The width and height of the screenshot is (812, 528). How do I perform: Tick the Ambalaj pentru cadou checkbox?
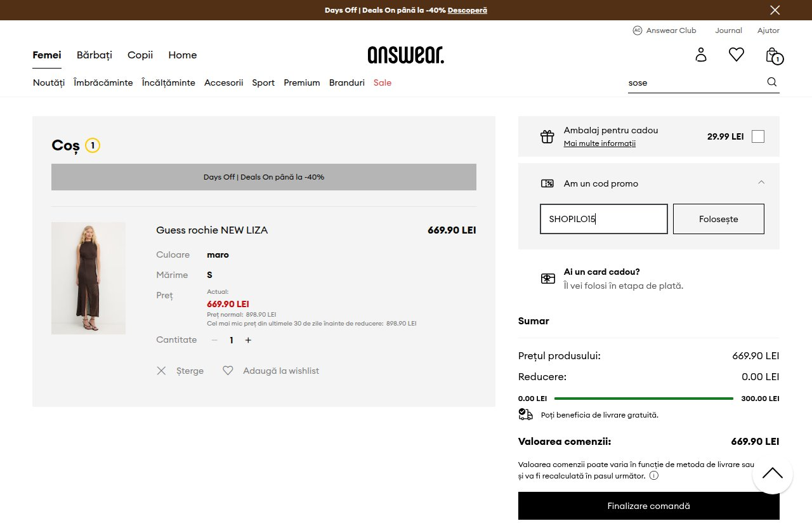[x=757, y=136]
